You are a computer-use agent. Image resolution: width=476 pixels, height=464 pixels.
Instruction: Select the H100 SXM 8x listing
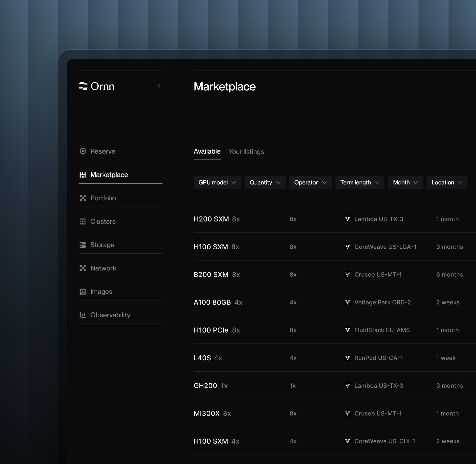[216, 247]
